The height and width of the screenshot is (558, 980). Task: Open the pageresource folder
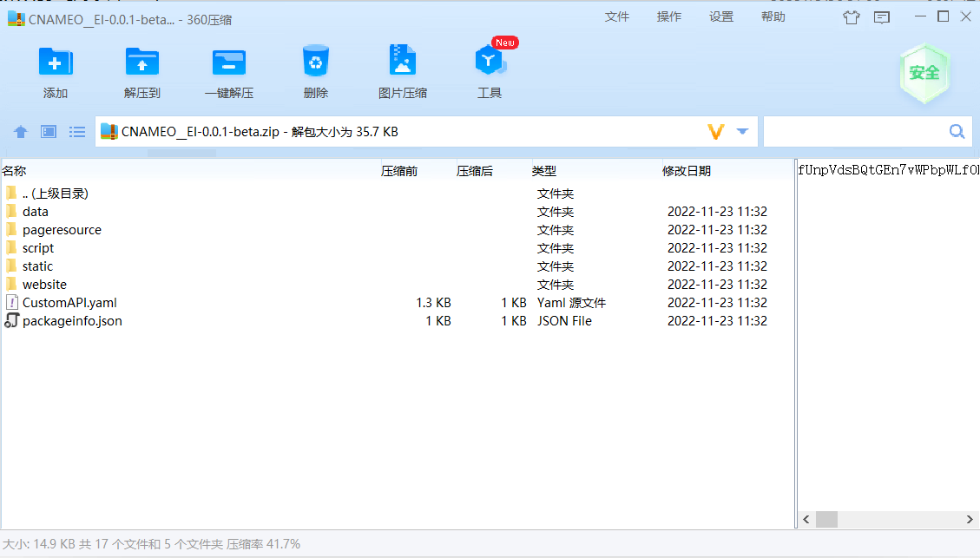pyautogui.click(x=62, y=229)
